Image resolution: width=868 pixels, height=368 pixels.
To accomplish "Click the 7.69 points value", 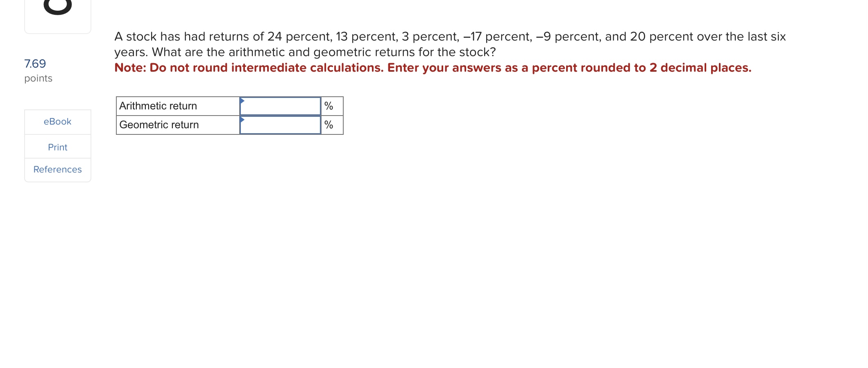I will click(x=35, y=64).
